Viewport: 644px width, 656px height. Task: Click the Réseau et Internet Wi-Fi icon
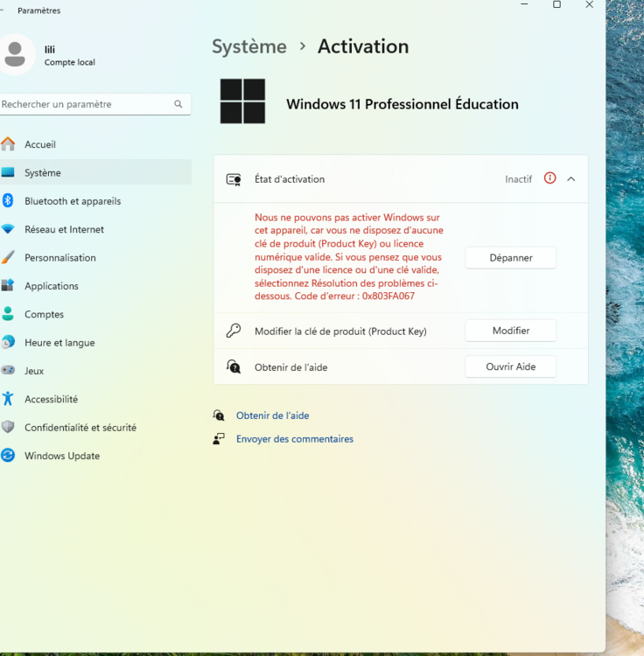coord(8,229)
